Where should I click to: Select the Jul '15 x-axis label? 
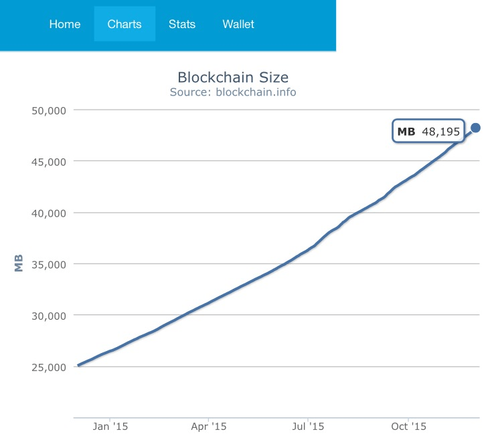click(309, 426)
